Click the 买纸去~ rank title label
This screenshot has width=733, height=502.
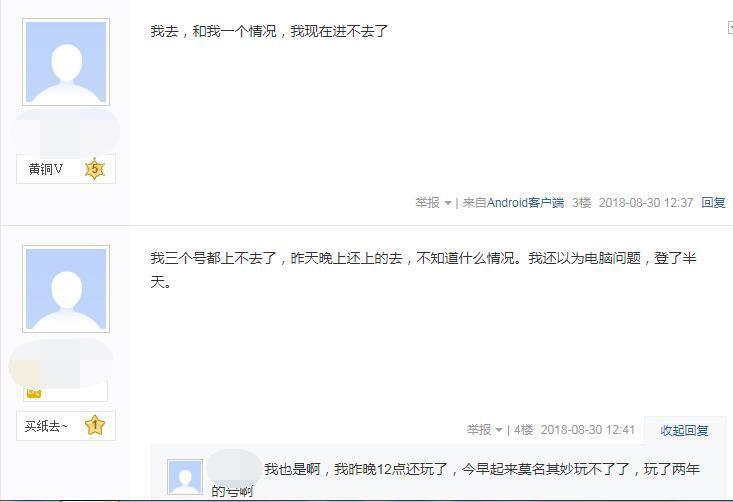click(x=46, y=426)
